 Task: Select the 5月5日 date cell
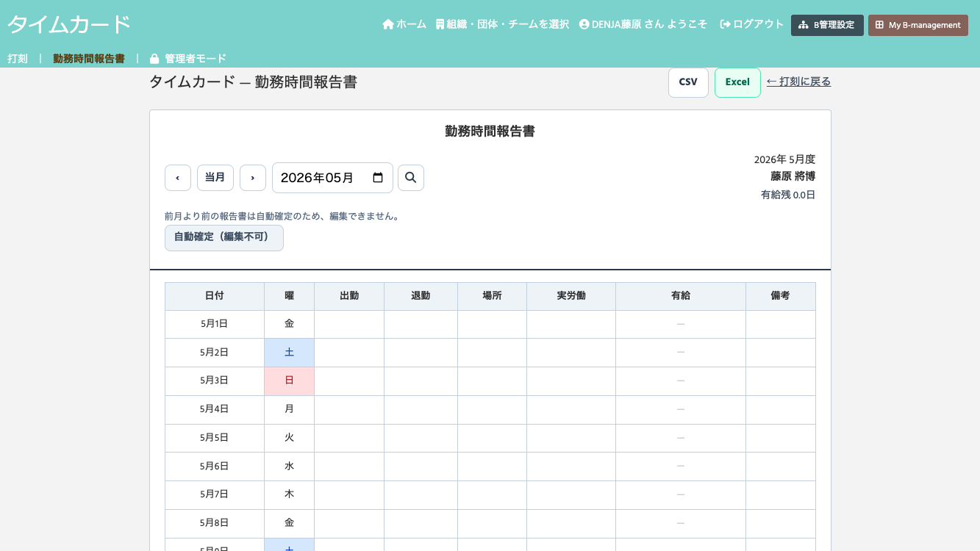[215, 438]
